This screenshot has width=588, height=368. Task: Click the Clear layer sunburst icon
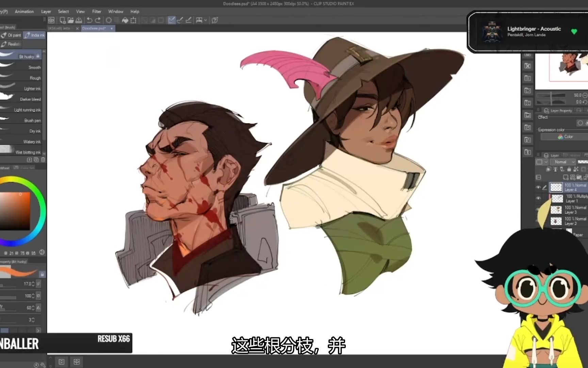click(x=109, y=20)
